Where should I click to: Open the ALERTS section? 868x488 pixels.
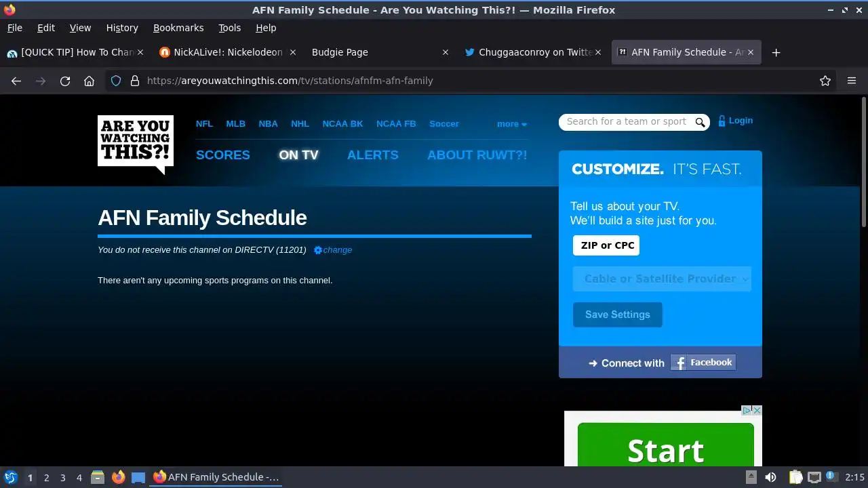pos(373,155)
